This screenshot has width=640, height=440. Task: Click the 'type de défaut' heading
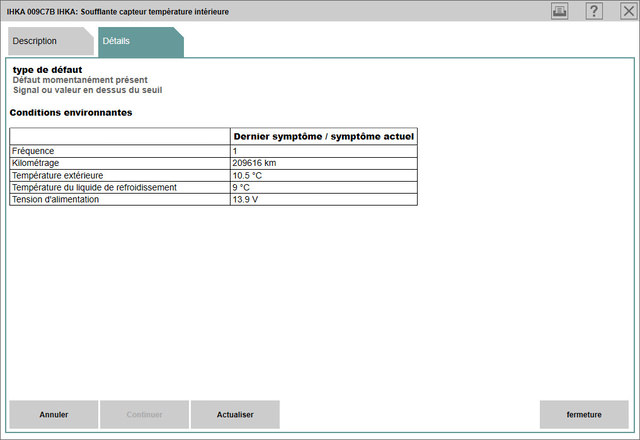pos(47,70)
